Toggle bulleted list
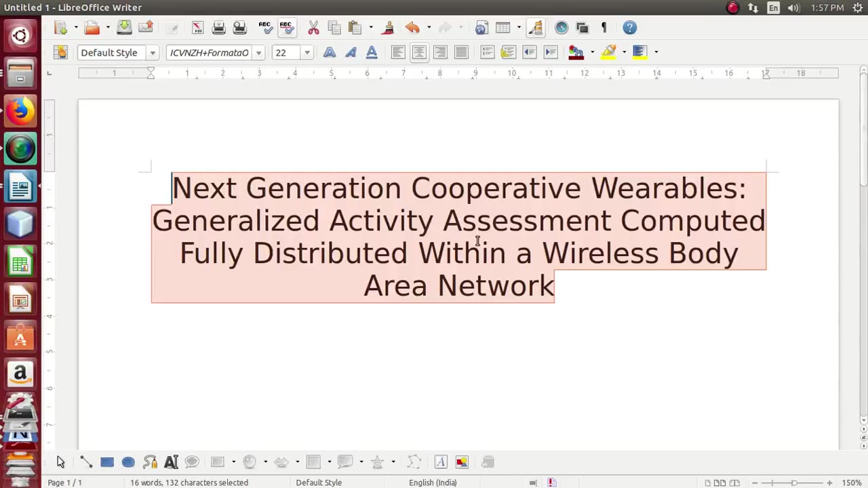Viewport: 868px width, 488px height. click(x=508, y=52)
